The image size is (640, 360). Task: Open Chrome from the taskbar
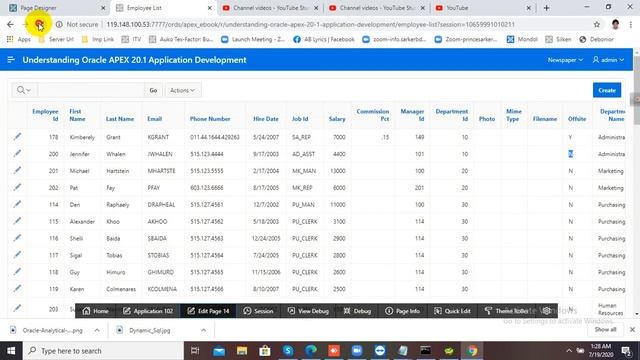472,351
